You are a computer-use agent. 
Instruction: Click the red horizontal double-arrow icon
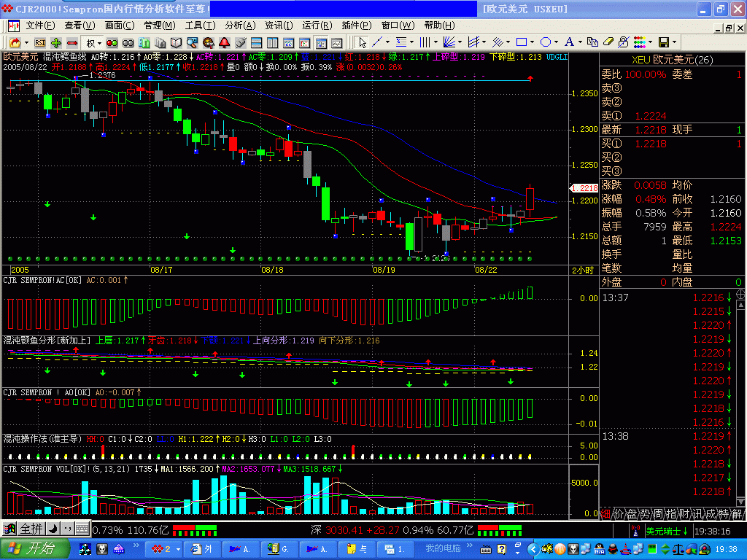pyautogui.click(x=72, y=42)
